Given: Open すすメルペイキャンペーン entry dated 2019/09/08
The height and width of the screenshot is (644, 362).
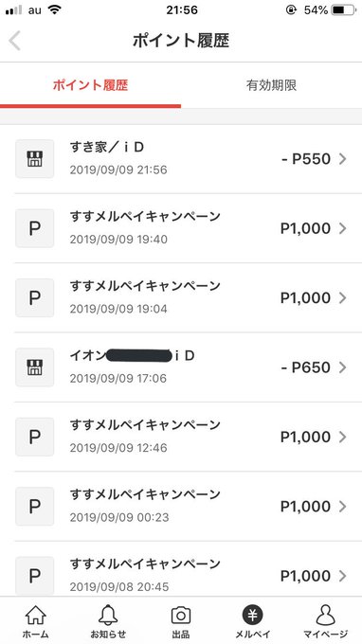Looking at the screenshot, I should coord(181,569).
